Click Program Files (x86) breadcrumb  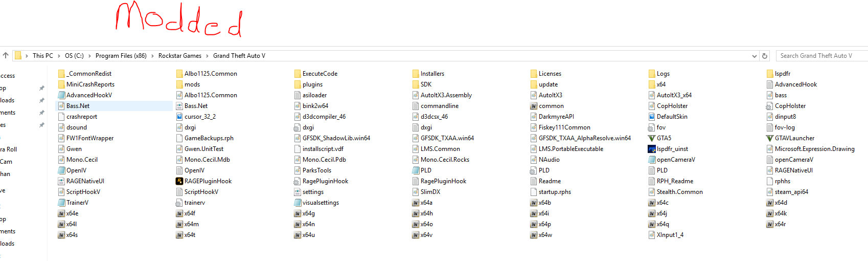[x=121, y=56]
